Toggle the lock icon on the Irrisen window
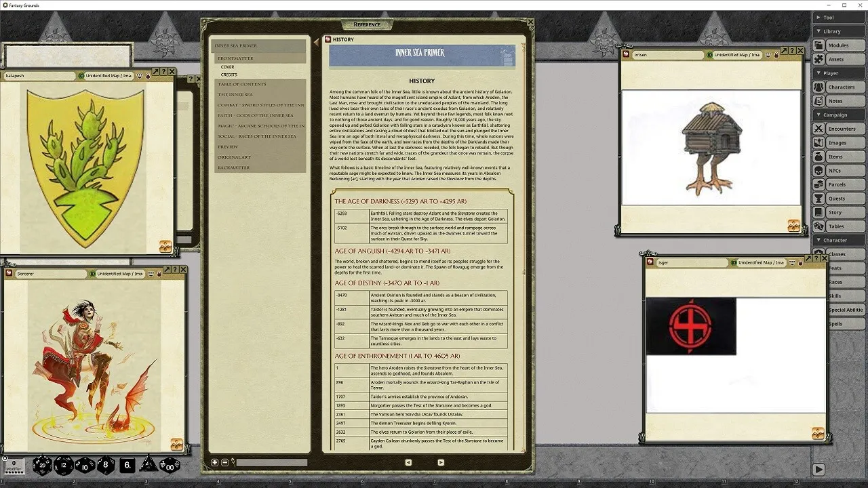This screenshot has height=488, width=868. pyautogui.click(x=776, y=55)
